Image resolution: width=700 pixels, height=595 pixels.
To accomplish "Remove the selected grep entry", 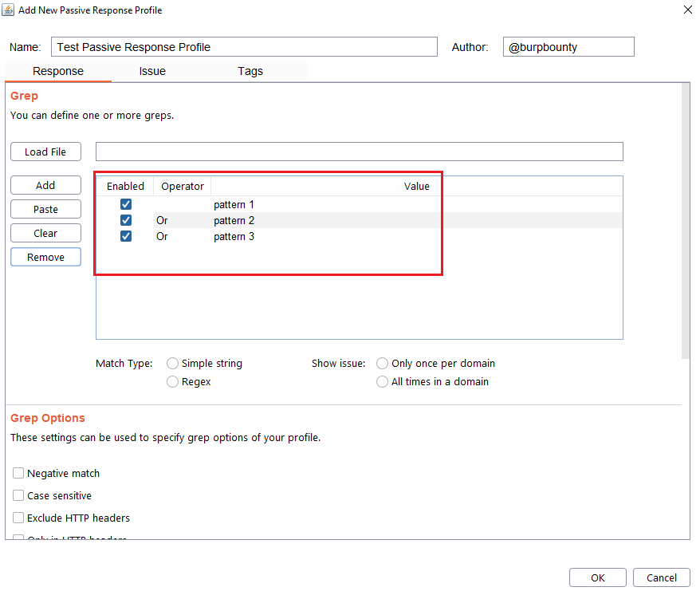I will tap(45, 258).
